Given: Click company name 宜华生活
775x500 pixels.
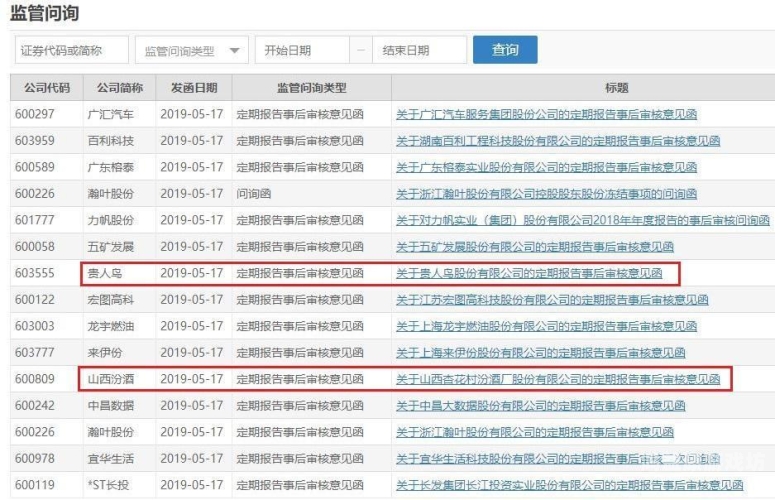Looking at the screenshot, I should [x=111, y=458].
